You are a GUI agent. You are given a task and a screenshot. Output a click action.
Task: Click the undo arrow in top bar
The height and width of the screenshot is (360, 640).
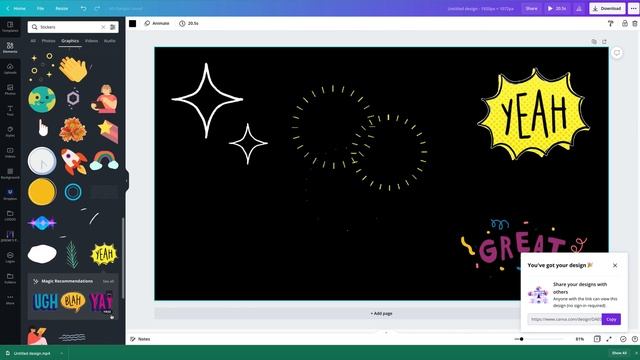pos(83,8)
